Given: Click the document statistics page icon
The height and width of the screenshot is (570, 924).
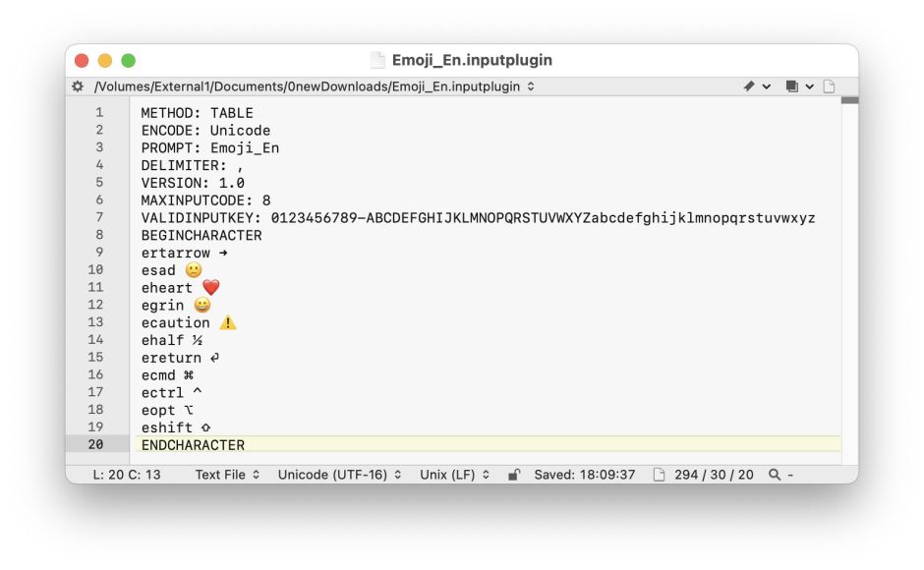Looking at the screenshot, I should (x=659, y=475).
